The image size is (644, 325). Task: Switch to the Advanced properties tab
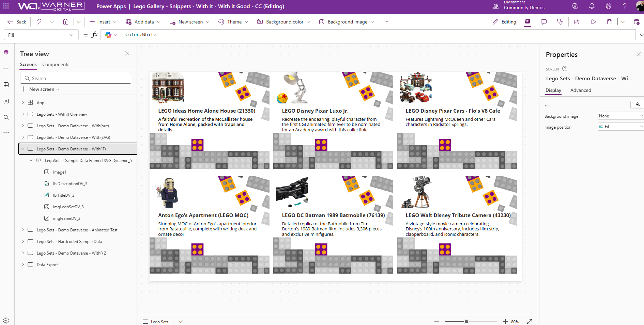coord(581,90)
